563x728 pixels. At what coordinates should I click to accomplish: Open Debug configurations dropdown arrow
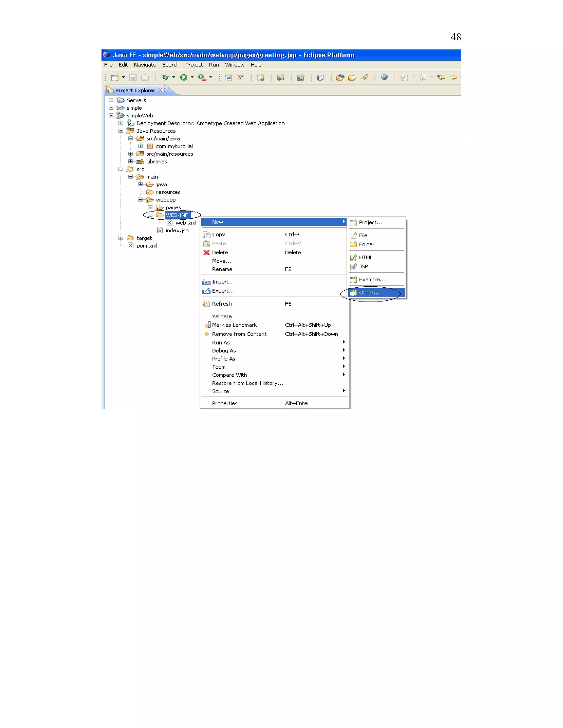174,77
